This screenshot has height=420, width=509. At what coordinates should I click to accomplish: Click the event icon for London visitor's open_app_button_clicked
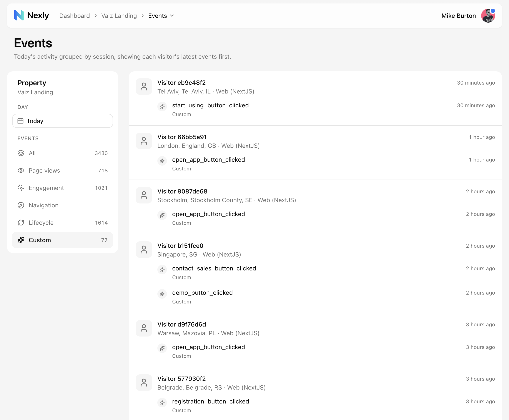[162, 161]
